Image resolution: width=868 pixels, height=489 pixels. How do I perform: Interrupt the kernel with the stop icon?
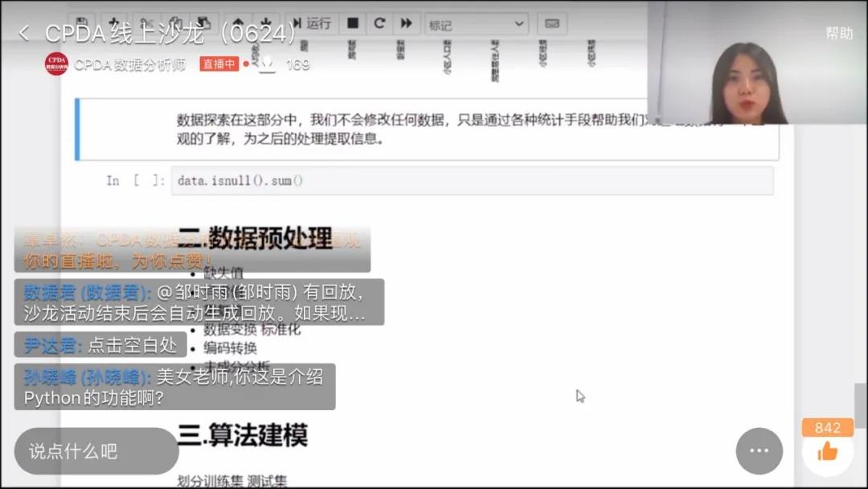(x=353, y=23)
